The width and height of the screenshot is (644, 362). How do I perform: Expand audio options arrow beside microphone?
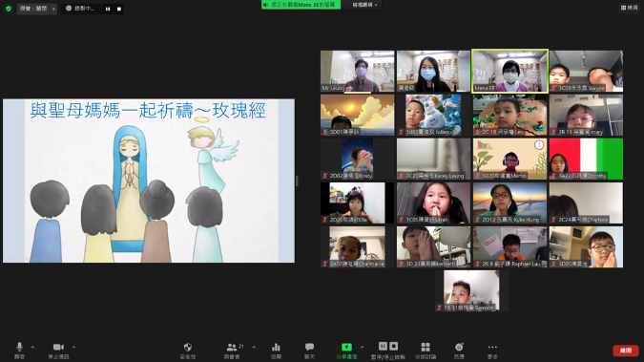pyautogui.click(x=32, y=347)
